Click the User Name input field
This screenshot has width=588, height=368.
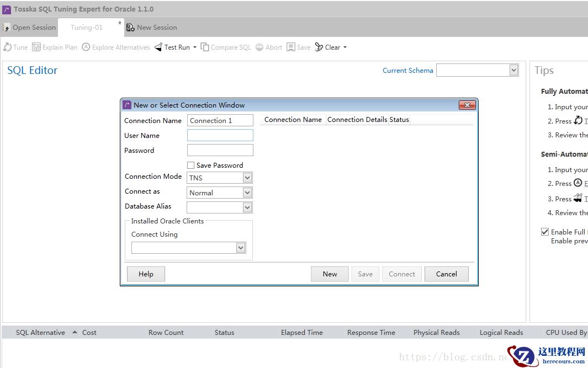(220, 135)
